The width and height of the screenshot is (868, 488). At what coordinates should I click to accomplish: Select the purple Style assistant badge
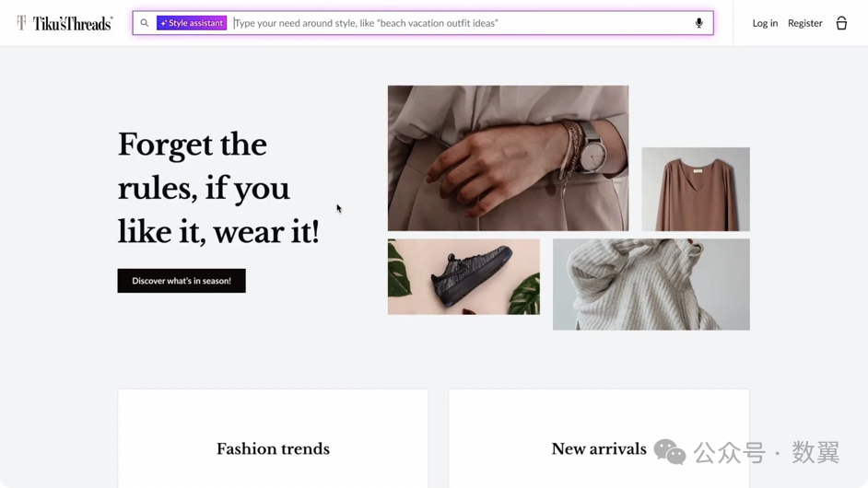(192, 23)
